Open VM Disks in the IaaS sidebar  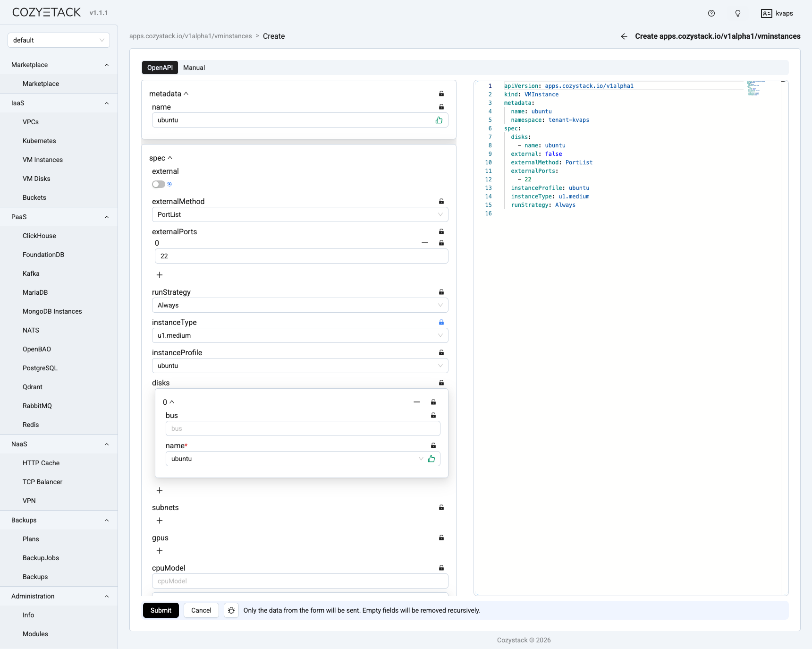pyautogui.click(x=37, y=179)
